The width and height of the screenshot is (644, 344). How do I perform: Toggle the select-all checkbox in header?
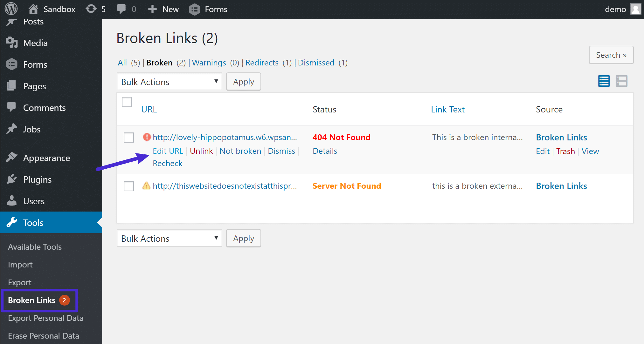coord(127,101)
